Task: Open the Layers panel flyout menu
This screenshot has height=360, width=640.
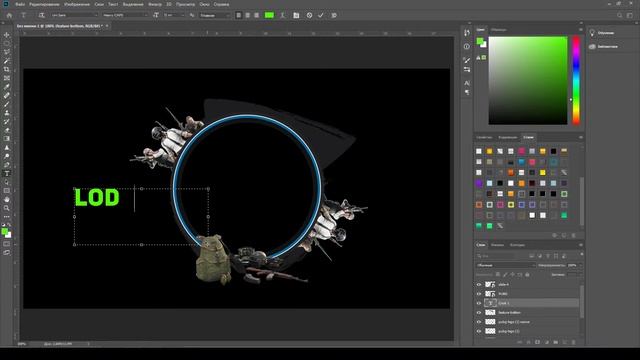Action: click(x=581, y=245)
